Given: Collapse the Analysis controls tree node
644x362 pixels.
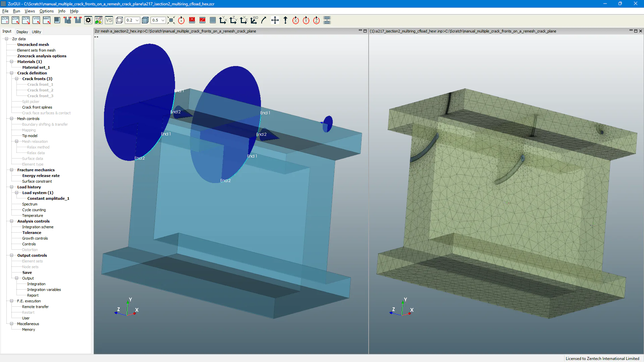Looking at the screenshot, I should (11, 221).
